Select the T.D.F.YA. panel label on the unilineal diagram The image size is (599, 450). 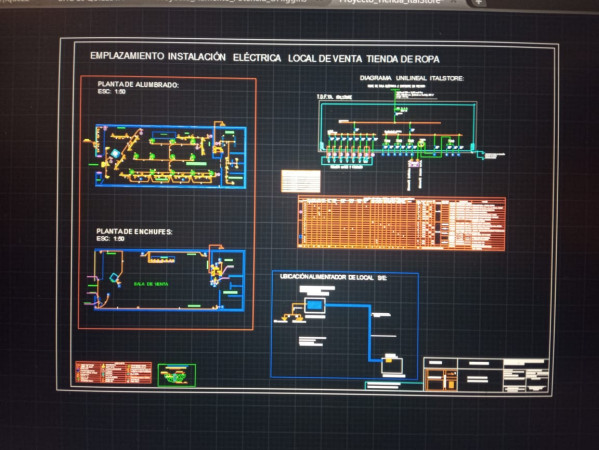(x=334, y=97)
